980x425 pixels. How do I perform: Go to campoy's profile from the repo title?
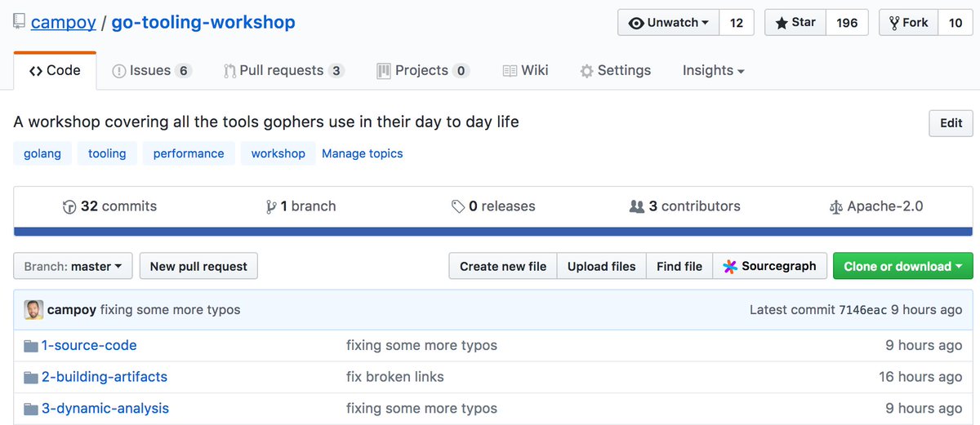coord(64,23)
